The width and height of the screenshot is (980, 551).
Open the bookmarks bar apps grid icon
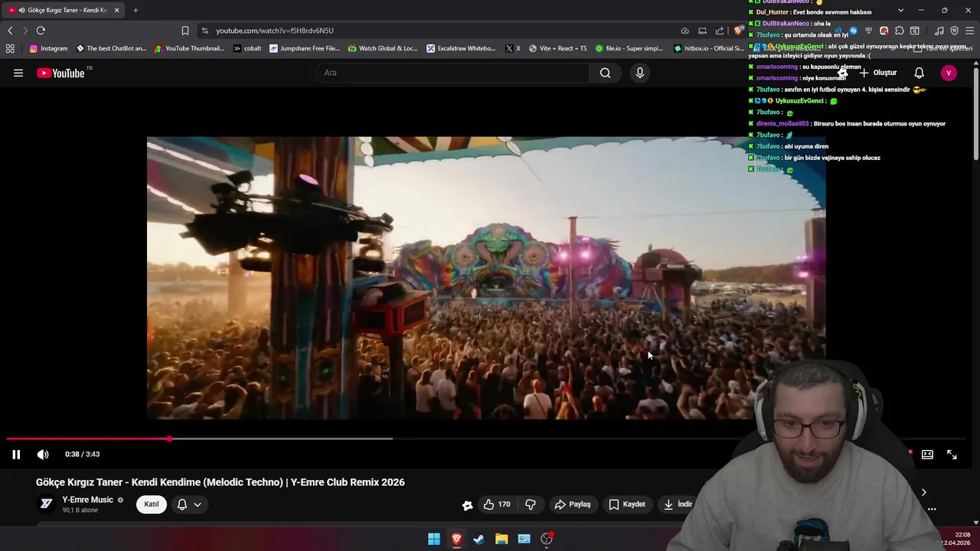pyautogui.click(x=10, y=48)
